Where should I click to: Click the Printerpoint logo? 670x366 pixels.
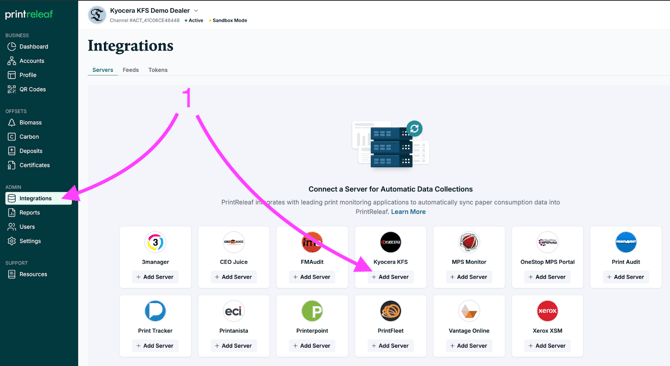click(x=312, y=311)
